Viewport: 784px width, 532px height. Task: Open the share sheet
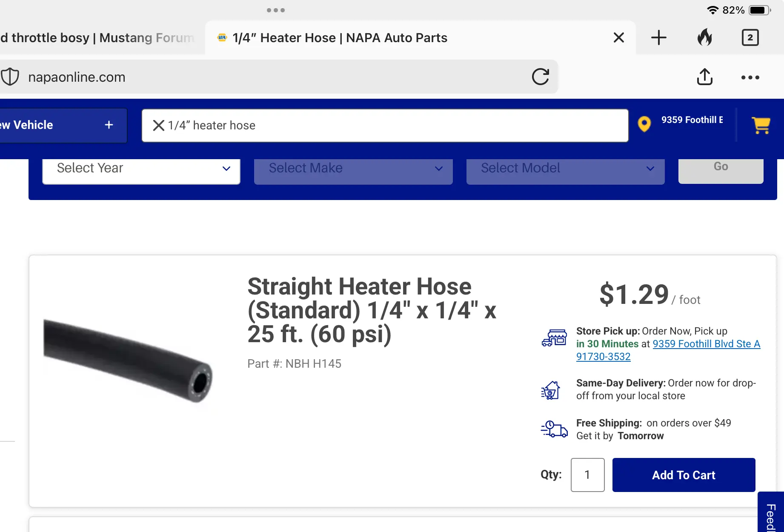click(x=705, y=77)
